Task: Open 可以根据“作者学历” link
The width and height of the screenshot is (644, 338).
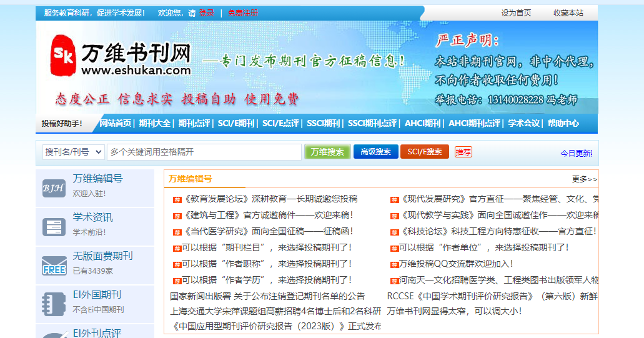Action: click(x=267, y=280)
